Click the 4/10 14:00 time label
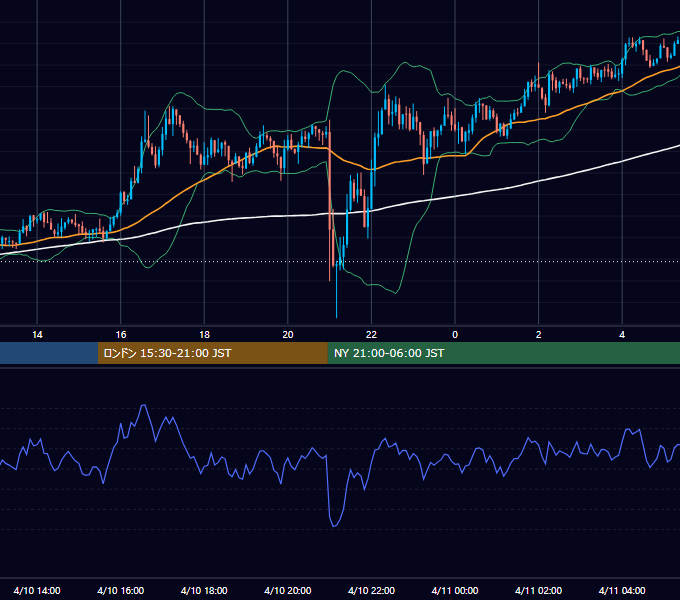The width and height of the screenshot is (680, 600). pos(37,590)
